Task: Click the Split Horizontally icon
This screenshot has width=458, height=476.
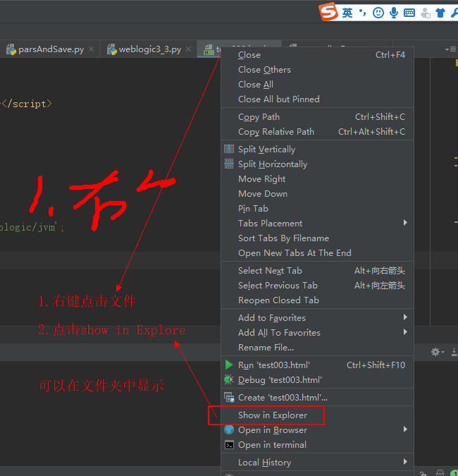Action: tap(229, 164)
